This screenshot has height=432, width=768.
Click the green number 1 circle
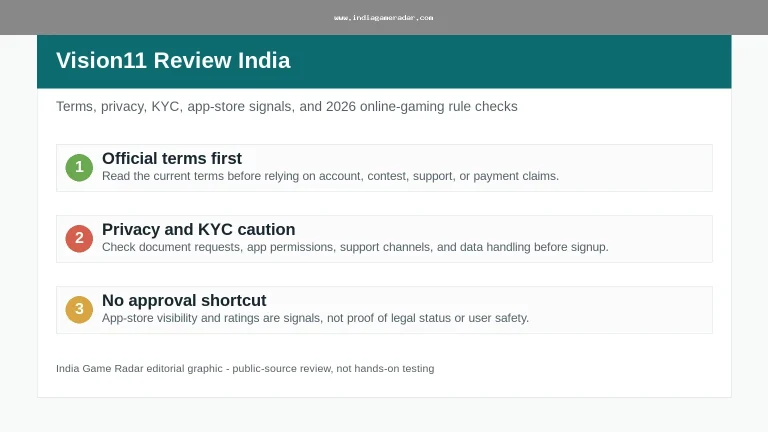click(79, 168)
